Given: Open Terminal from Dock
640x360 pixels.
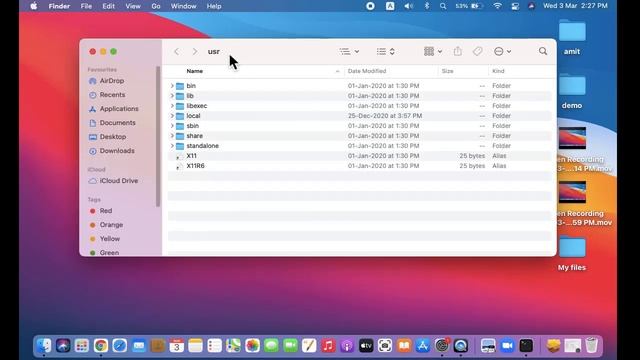Looking at the screenshot, I should pos(526,346).
